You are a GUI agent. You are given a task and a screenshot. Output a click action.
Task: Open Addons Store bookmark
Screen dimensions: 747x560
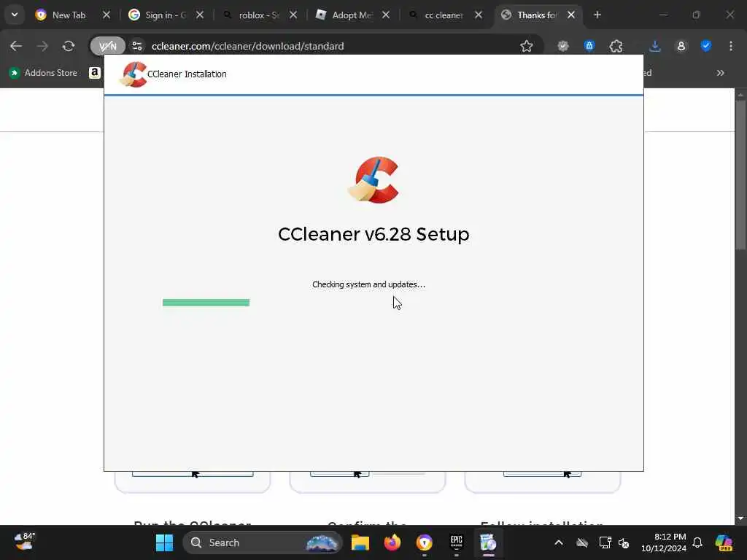(x=43, y=73)
